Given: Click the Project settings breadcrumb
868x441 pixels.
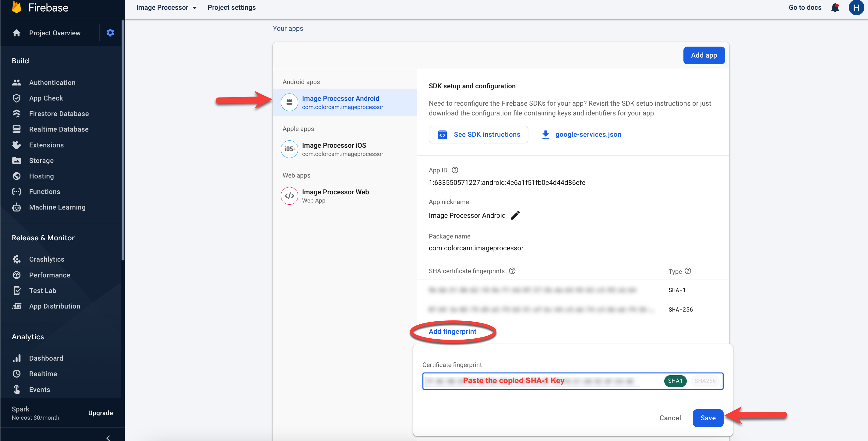Looking at the screenshot, I should (231, 7).
